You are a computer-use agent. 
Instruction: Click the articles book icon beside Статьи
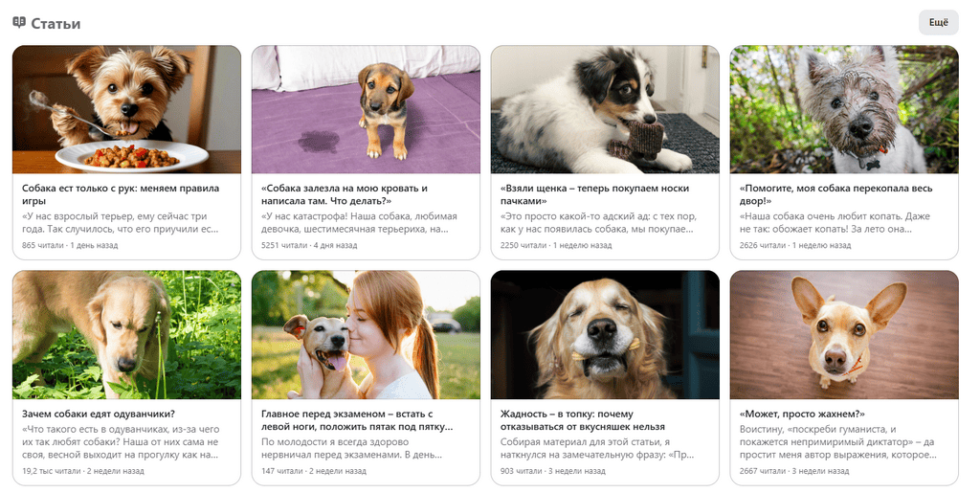(19, 22)
